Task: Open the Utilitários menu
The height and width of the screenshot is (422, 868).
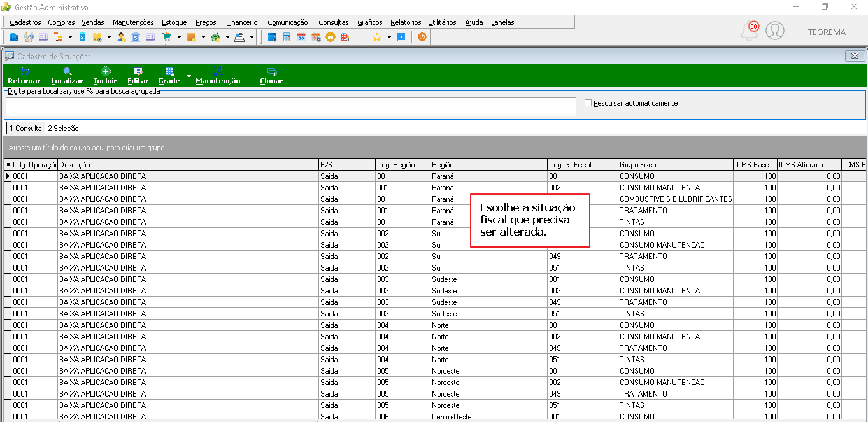Action: coord(442,22)
